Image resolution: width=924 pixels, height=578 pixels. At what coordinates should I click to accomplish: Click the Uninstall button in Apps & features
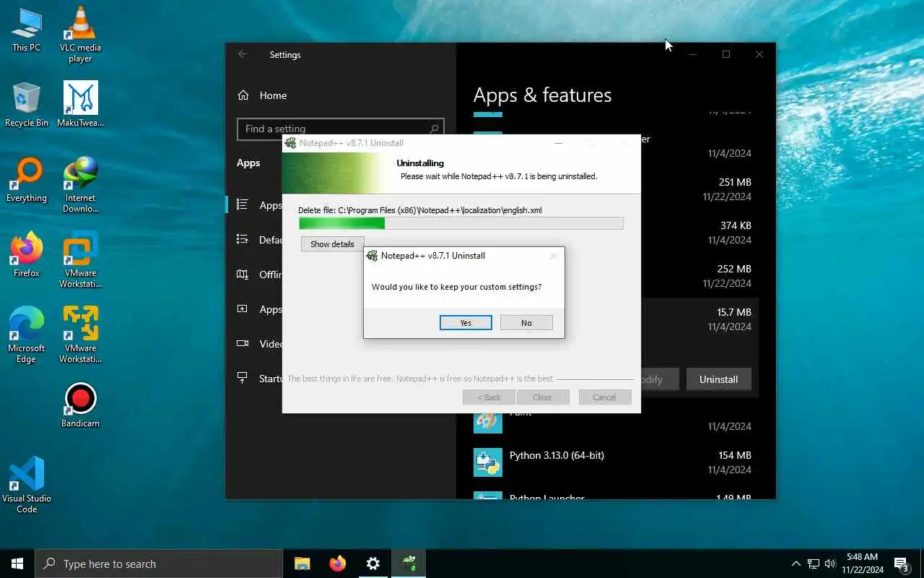[718, 379]
